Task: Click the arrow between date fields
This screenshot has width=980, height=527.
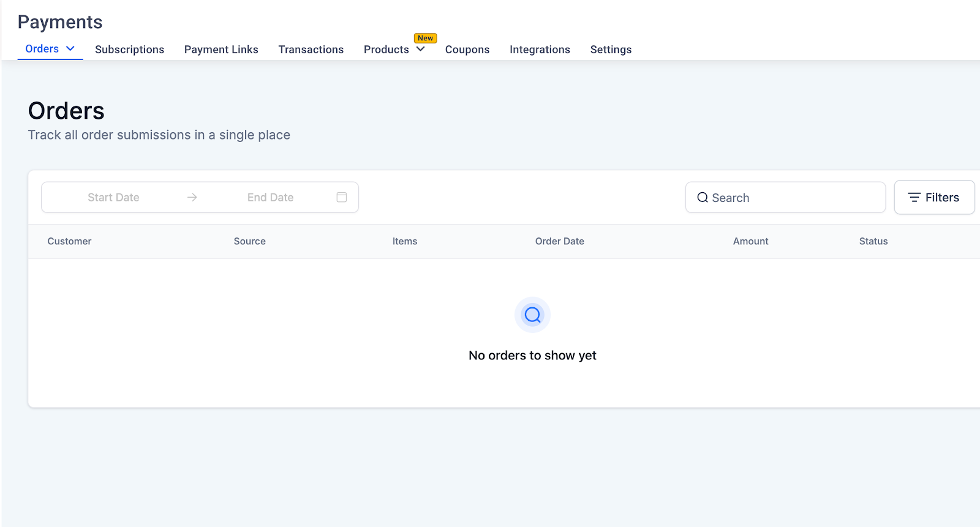Action: [192, 197]
